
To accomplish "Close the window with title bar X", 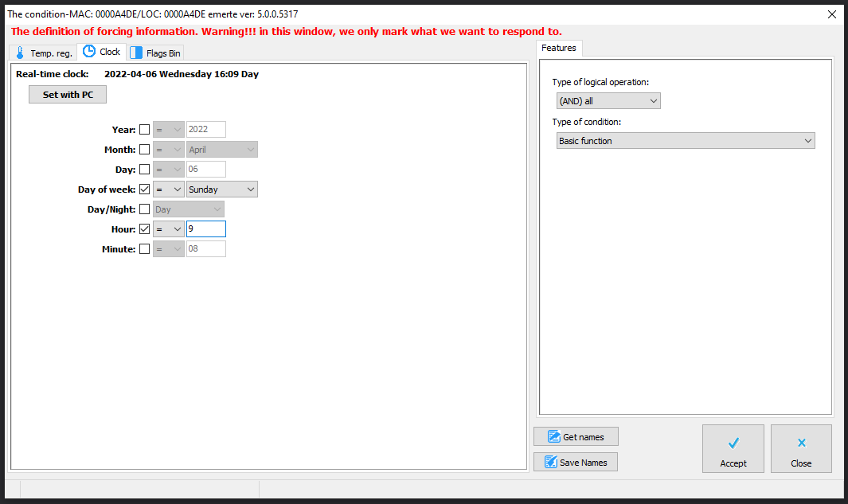I will (832, 14).
